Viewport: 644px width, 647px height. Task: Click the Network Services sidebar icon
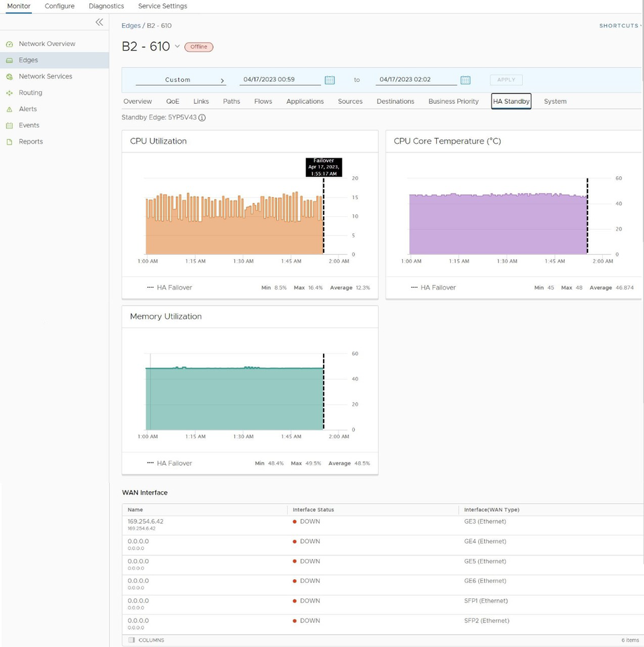tap(9, 77)
